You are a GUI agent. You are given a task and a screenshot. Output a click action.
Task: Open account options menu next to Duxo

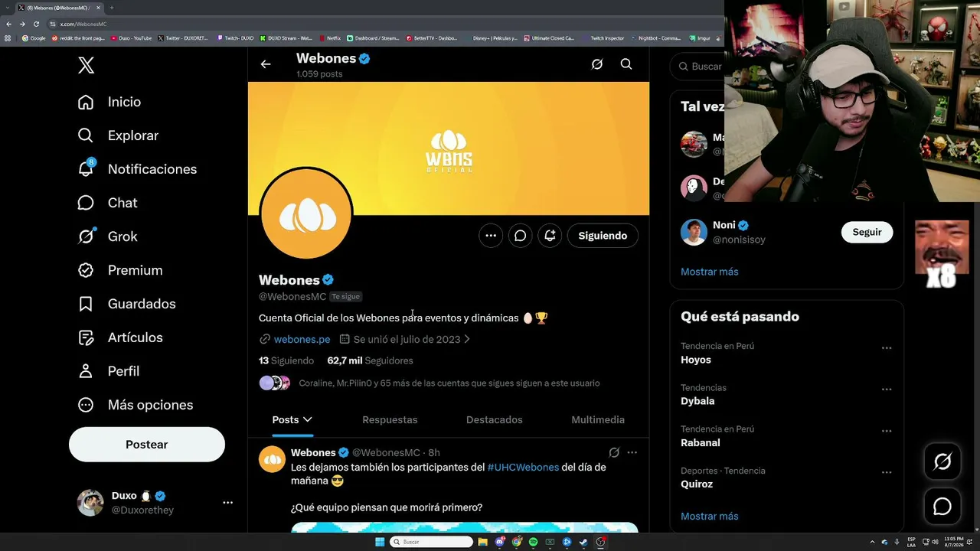pos(227,503)
